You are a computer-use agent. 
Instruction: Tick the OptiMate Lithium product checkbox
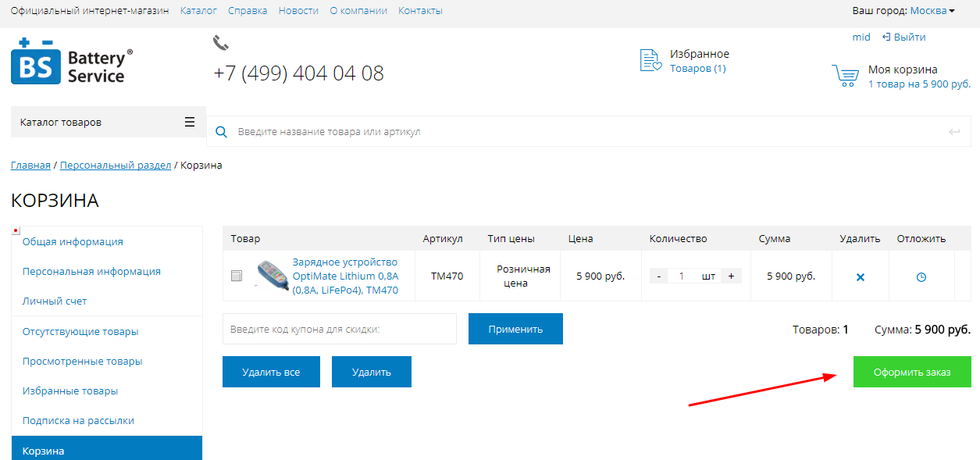(x=237, y=276)
